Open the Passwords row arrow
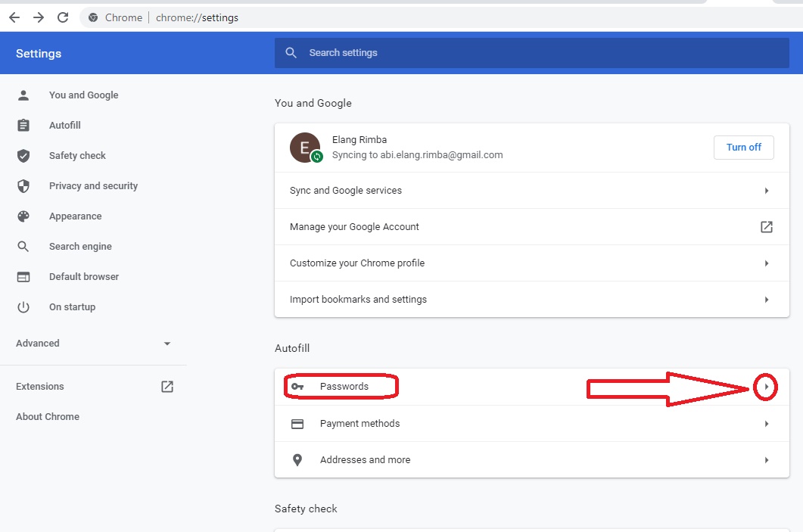This screenshot has height=532, width=803. pos(766,387)
